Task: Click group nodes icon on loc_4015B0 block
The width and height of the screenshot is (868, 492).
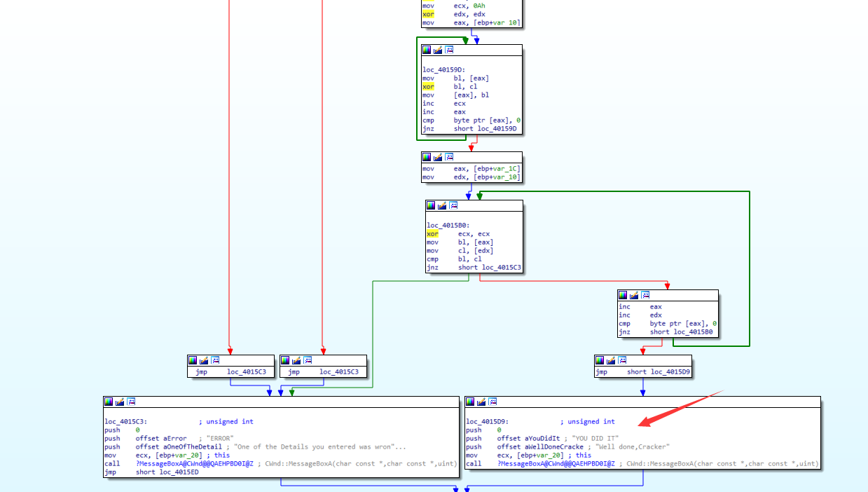Action: [x=453, y=205]
